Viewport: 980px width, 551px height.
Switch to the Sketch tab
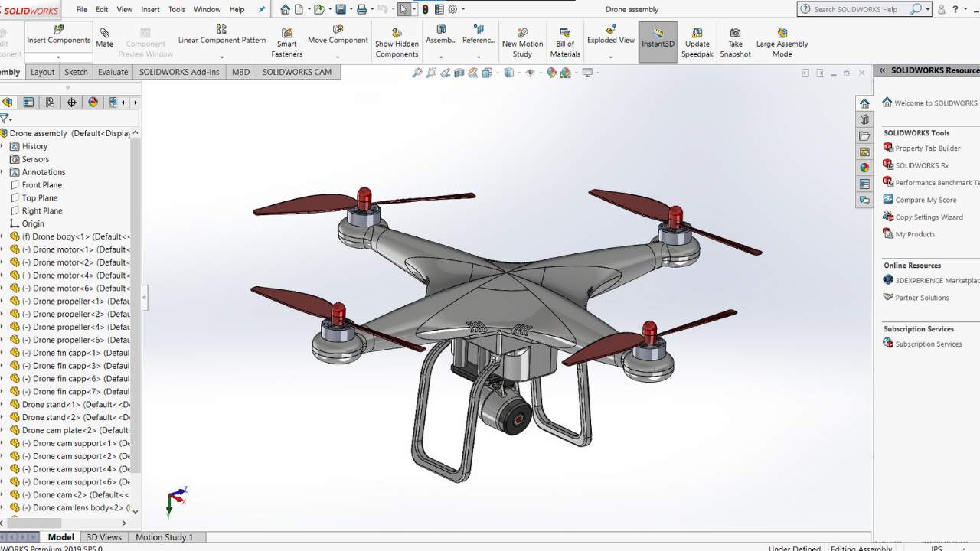click(x=76, y=72)
